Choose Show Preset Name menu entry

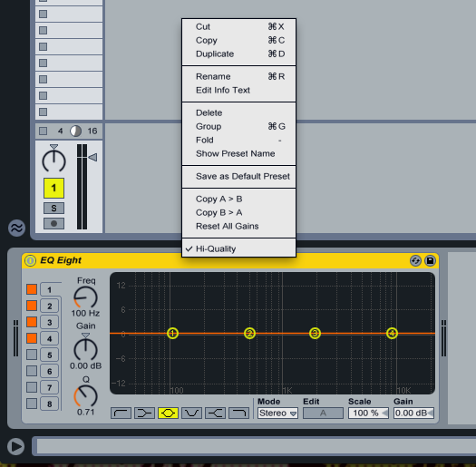[x=239, y=153]
